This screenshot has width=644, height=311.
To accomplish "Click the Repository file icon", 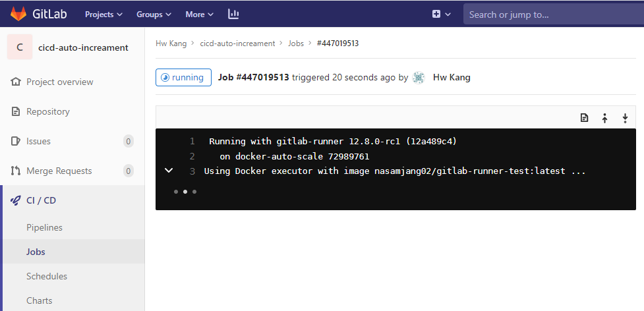I will click(16, 111).
